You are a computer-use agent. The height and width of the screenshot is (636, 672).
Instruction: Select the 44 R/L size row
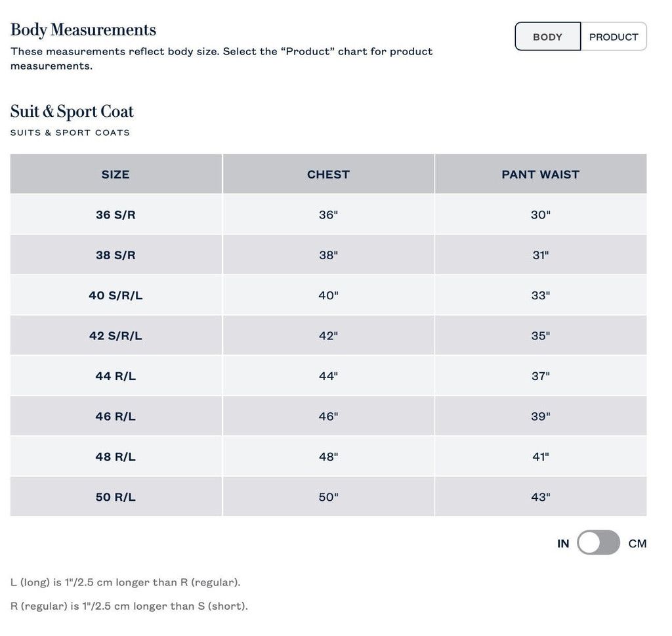pyautogui.click(x=328, y=375)
